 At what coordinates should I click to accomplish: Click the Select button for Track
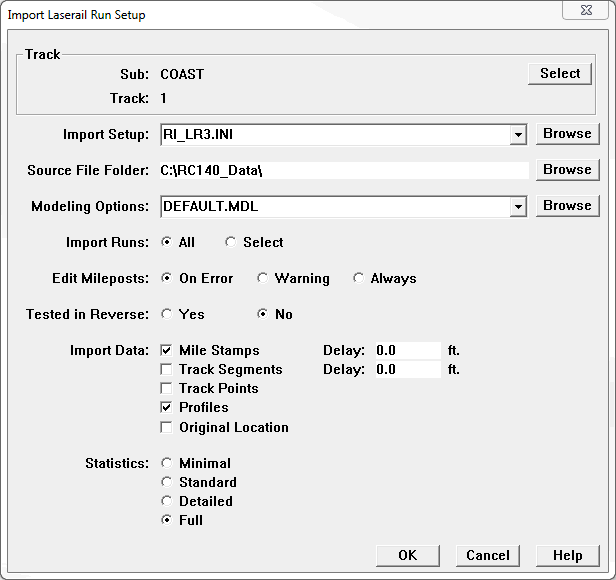coord(560,74)
